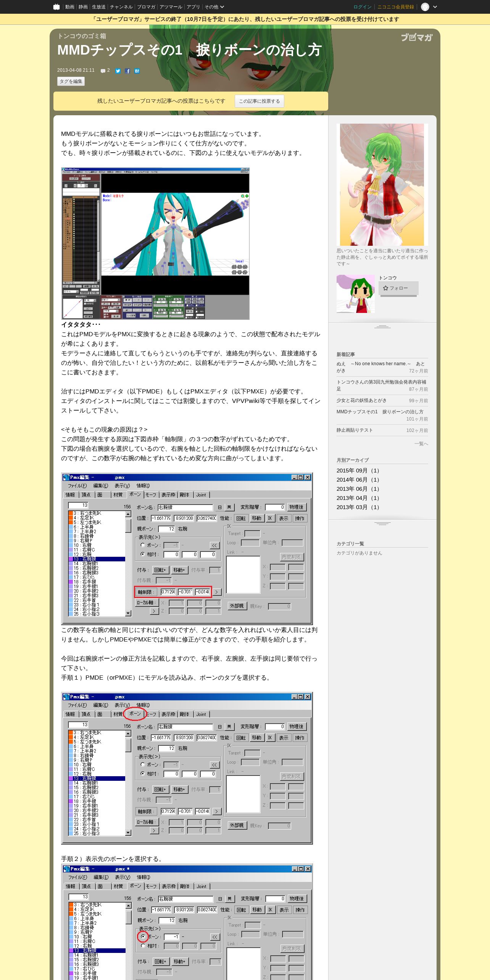
Task: Click the ニコニコ会員登録 link
Action: (396, 7)
